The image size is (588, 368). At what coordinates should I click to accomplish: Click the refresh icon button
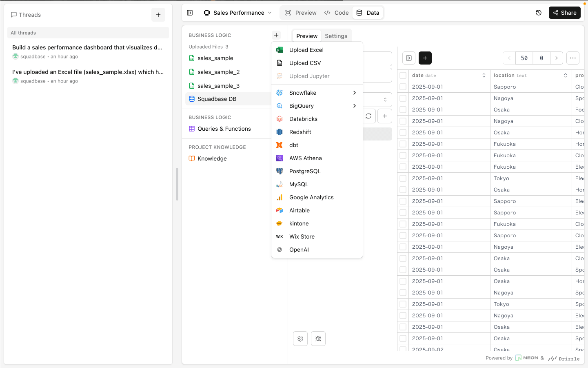click(x=368, y=116)
